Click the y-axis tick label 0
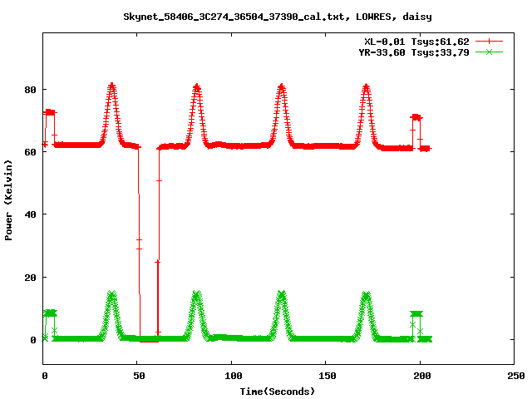 [x=33, y=340]
